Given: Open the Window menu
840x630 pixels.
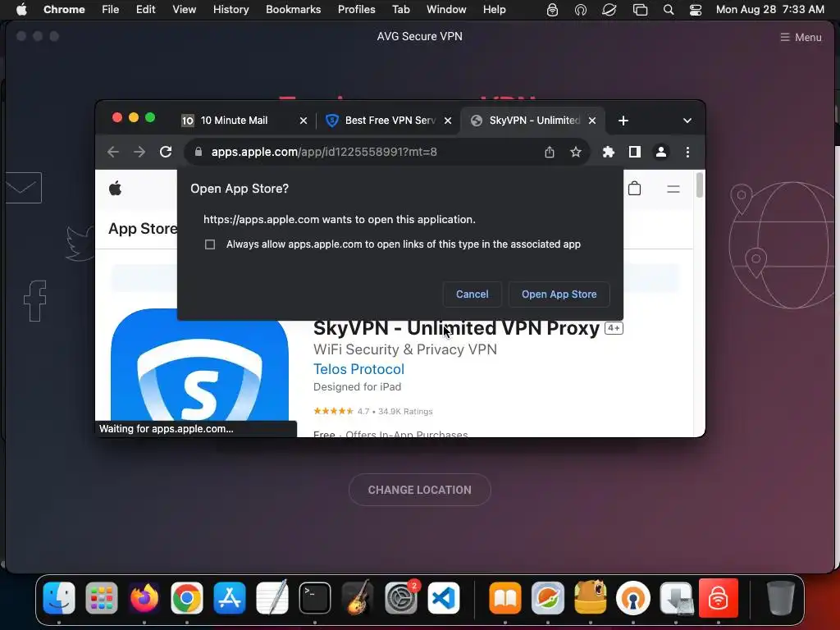Looking at the screenshot, I should pos(446,10).
